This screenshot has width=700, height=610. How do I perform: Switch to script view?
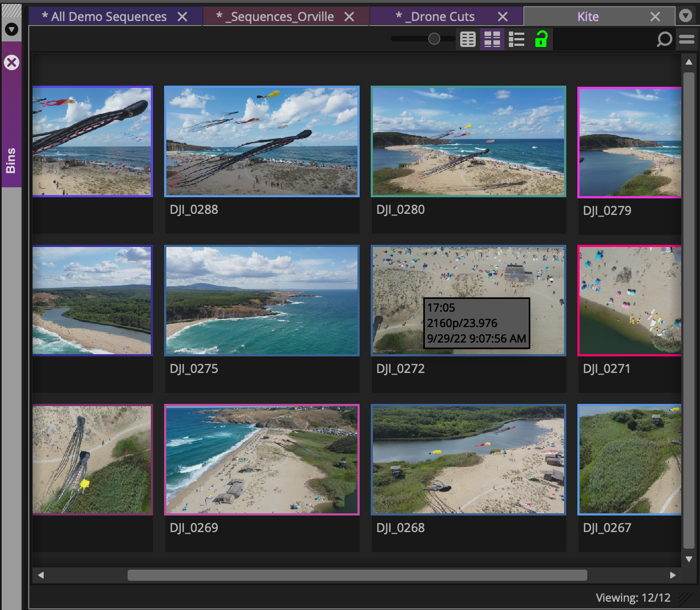pyautogui.click(x=517, y=39)
